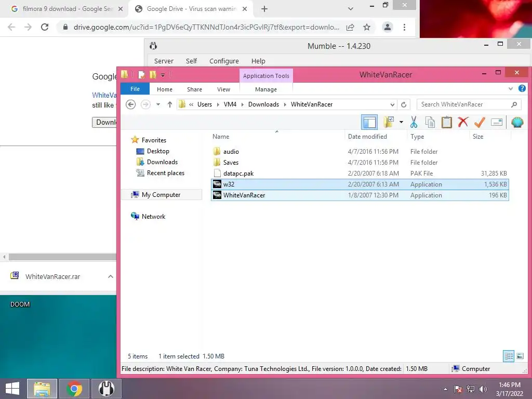The image size is (532, 399).
Task: Click Downloads in the address breadcrumb
Action: click(263, 104)
